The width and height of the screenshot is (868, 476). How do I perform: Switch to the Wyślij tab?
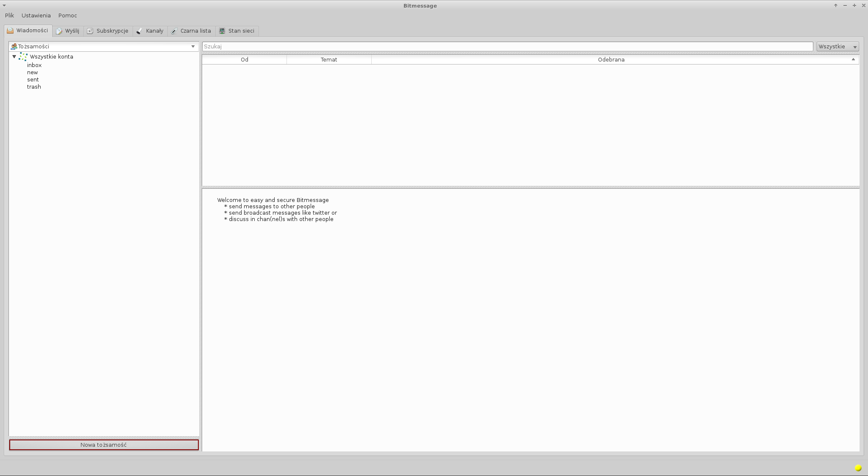coord(68,31)
